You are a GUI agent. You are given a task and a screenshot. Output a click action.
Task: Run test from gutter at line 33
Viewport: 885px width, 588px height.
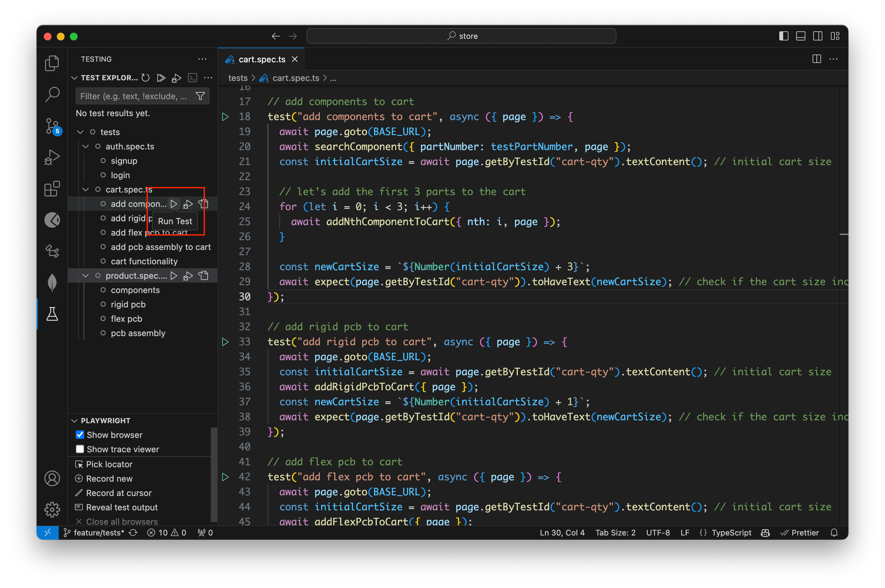tap(225, 342)
